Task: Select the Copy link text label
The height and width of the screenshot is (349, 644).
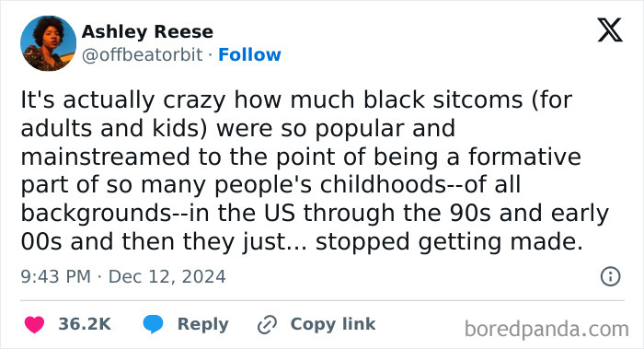Action: pos(333,324)
